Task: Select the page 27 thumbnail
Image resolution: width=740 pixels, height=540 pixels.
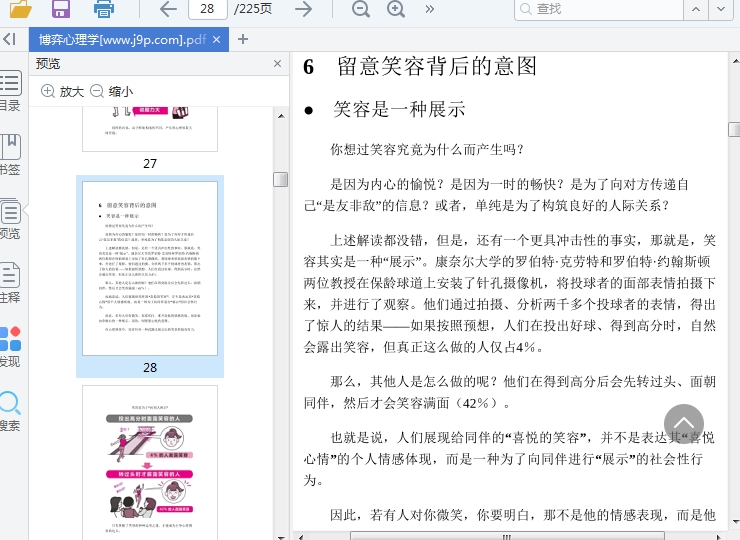Action: [150, 129]
